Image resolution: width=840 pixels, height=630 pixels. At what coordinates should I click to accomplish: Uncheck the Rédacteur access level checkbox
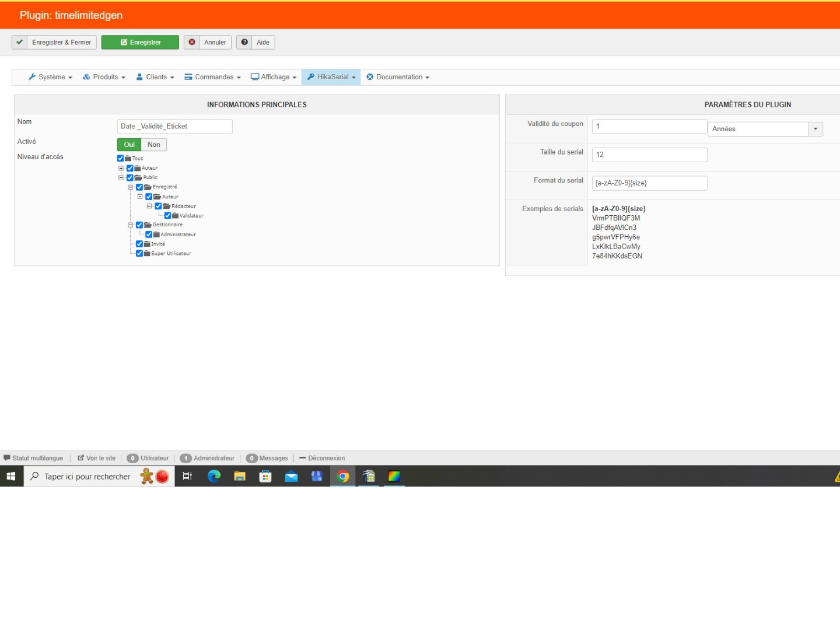[x=158, y=206]
